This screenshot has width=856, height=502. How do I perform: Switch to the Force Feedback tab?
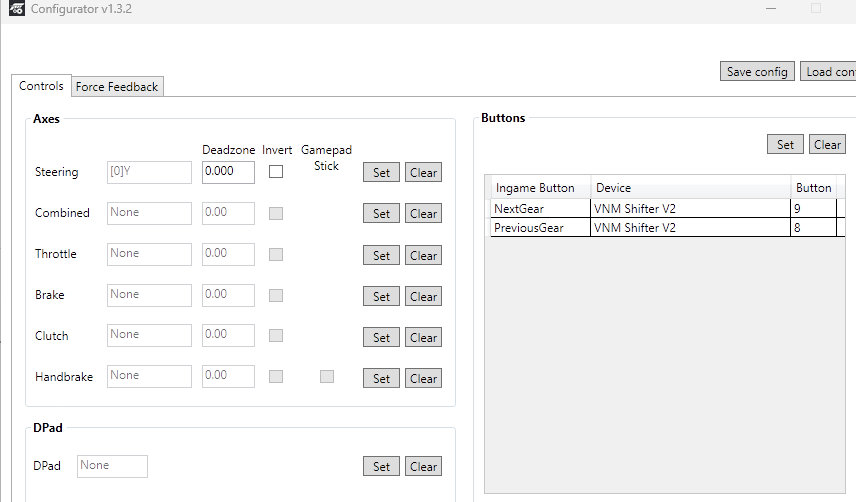point(117,87)
